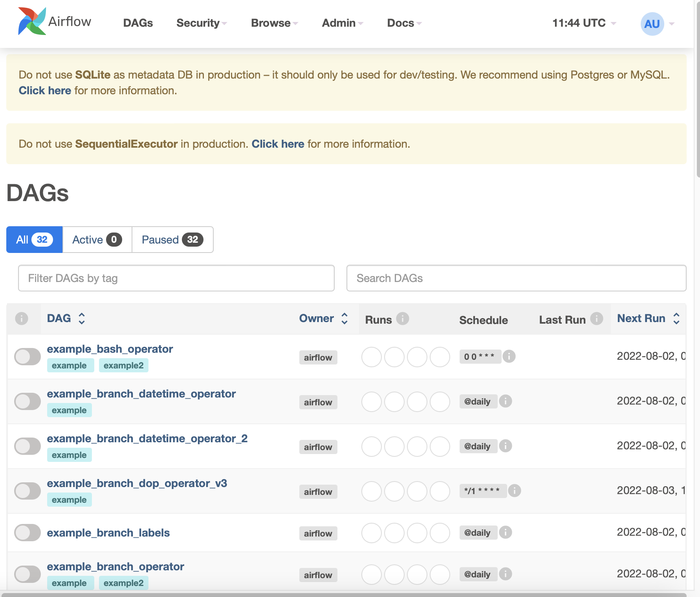Click example tag under example_bash_operator
Image resolution: width=700 pixels, height=597 pixels.
(x=71, y=365)
